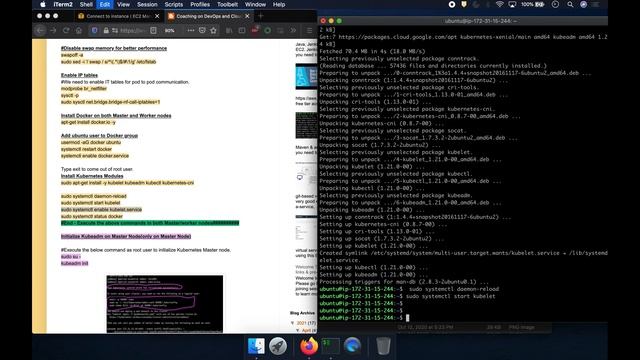Open the Apple menu

pos(42,4)
